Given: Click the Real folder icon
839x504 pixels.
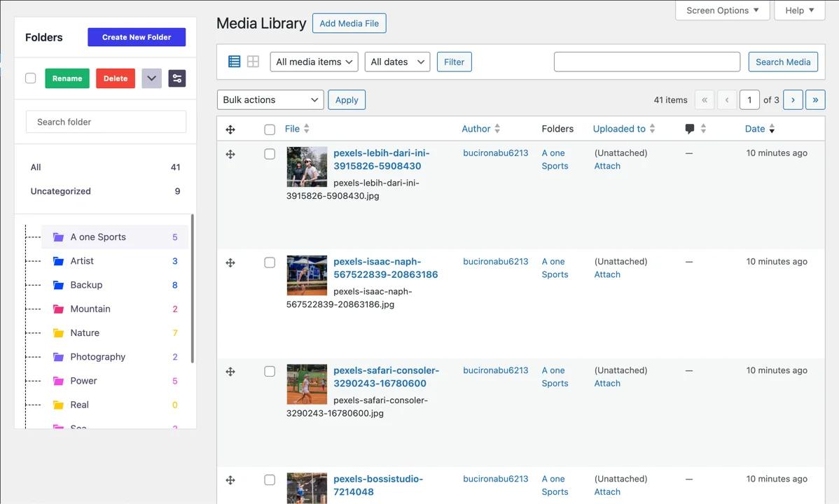Looking at the screenshot, I should pos(58,405).
